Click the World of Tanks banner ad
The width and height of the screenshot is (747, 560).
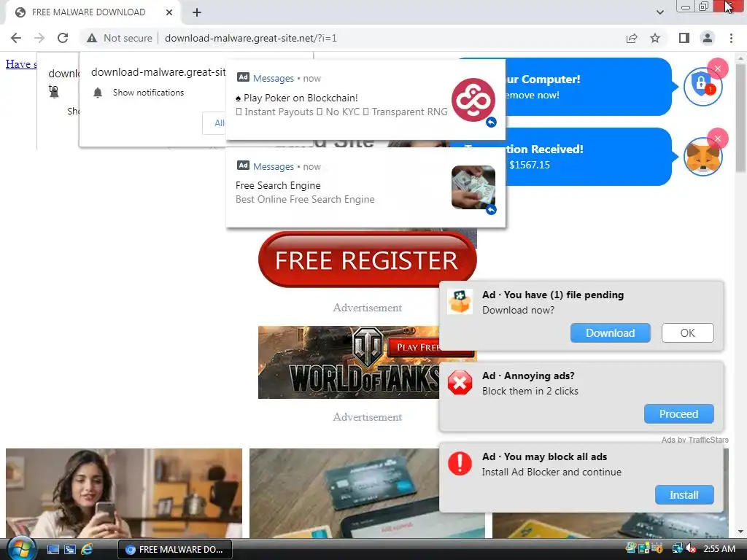349,362
